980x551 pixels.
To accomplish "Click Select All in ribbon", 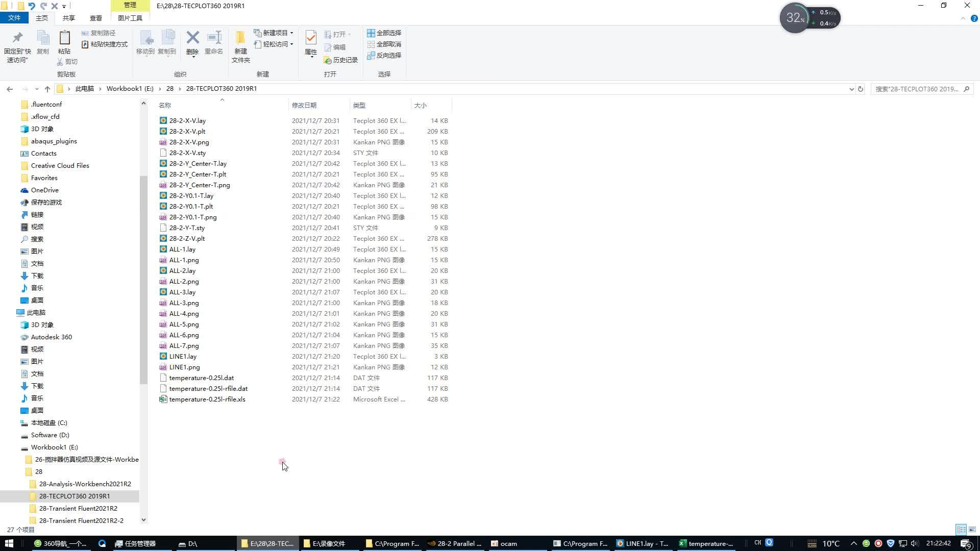I will (x=384, y=33).
